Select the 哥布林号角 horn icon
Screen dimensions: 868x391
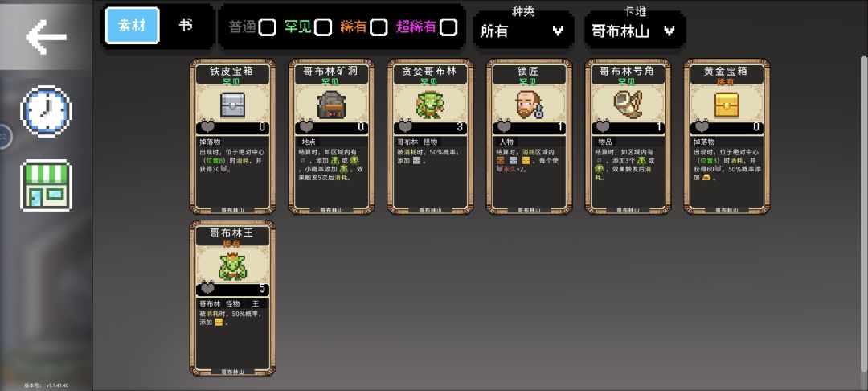(628, 104)
